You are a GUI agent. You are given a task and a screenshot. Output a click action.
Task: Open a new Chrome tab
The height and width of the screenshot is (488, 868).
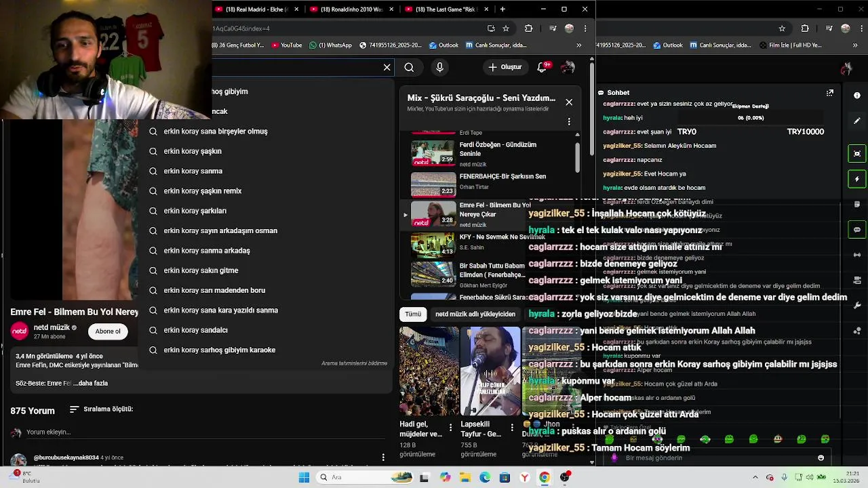[x=502, y=9]
